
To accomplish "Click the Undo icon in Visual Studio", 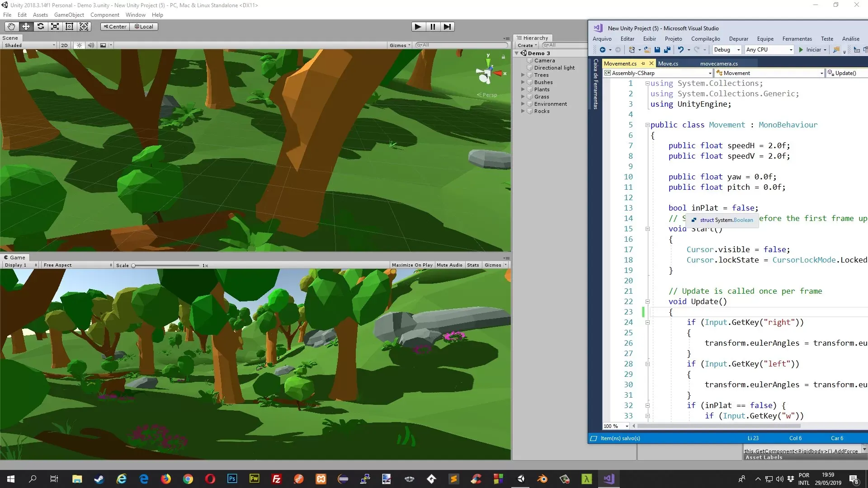I will tap(680, 50).
